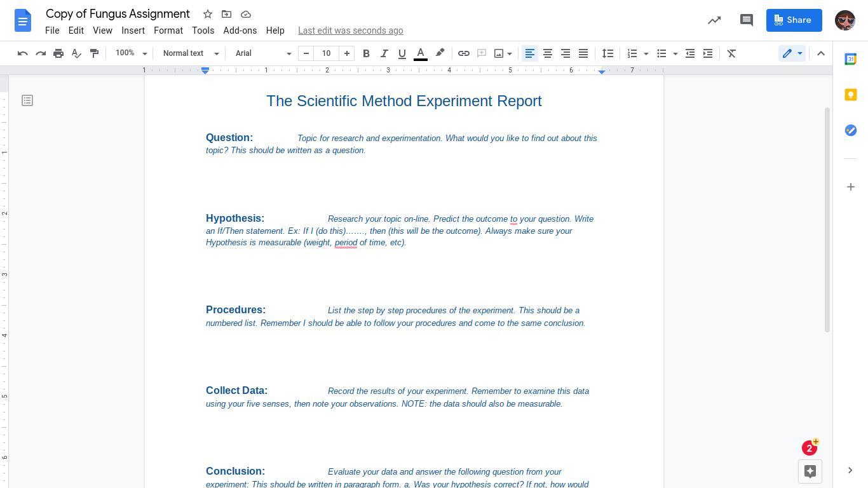Open the Docs home icon
Image resolution: width=868 pixels, height=488 pixels.
(x=23, y=21)
